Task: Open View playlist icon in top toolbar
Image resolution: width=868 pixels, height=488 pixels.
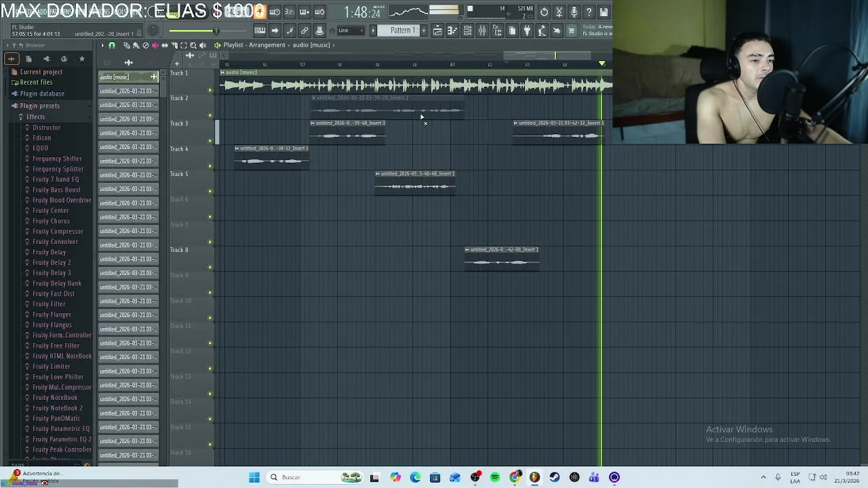Action: (437, 30)
